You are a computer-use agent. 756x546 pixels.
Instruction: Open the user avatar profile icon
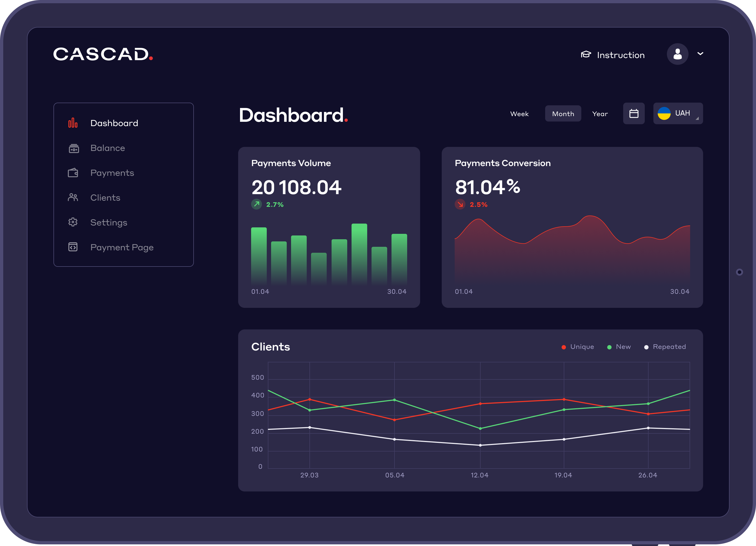pos(678,54)
